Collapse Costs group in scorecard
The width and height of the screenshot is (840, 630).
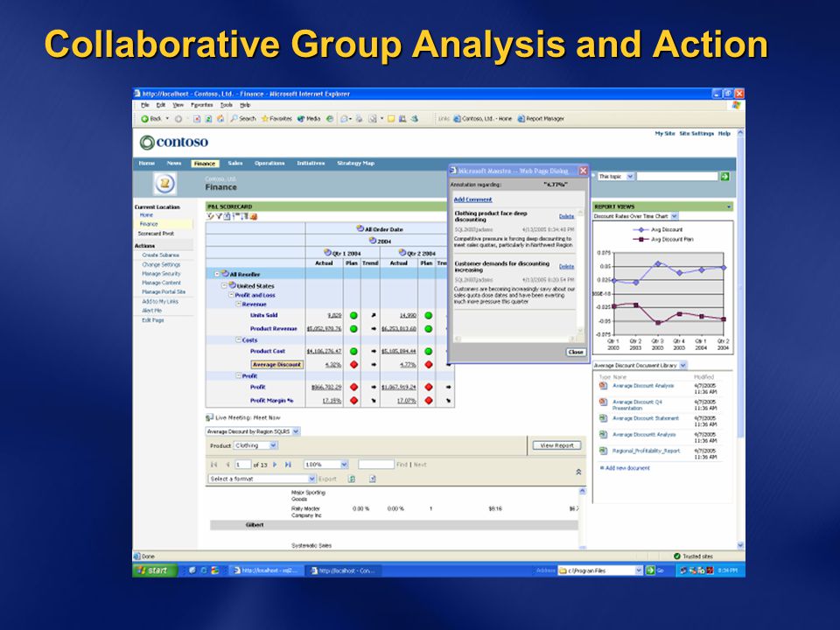pos(238,339)
